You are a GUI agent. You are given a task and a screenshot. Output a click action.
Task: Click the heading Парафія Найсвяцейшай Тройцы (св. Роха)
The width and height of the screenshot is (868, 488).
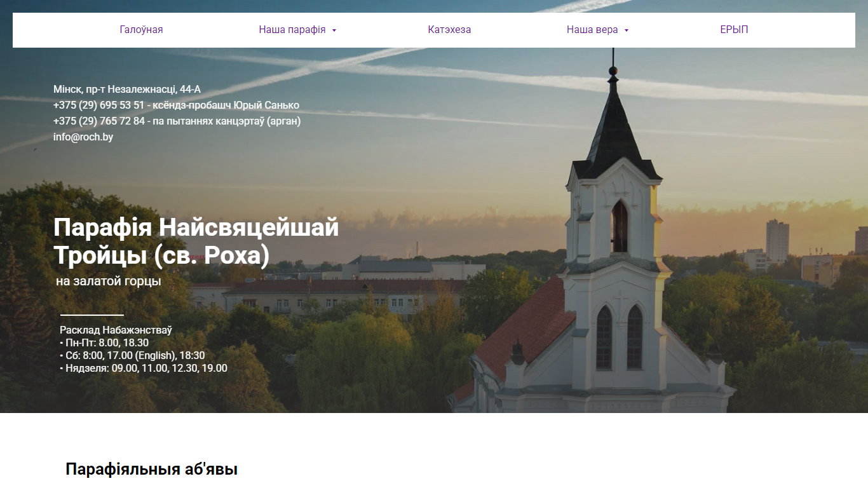point(196,241)
